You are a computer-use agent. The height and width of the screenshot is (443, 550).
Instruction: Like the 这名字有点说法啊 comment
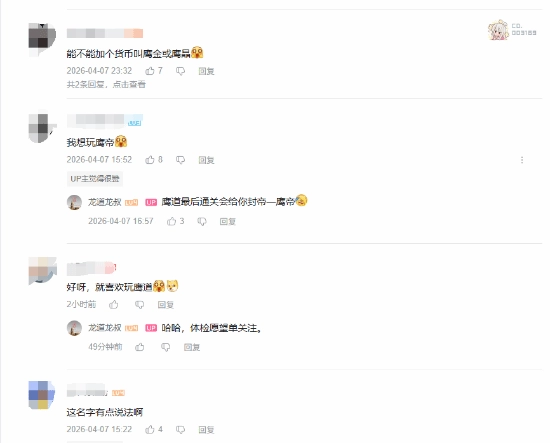pyautogui.click(x=150, y=429)
